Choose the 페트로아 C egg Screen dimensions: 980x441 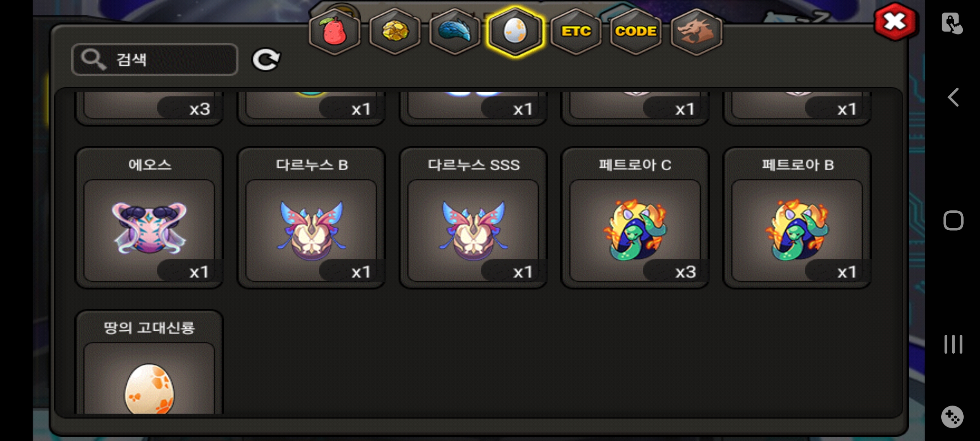(635, 218)
